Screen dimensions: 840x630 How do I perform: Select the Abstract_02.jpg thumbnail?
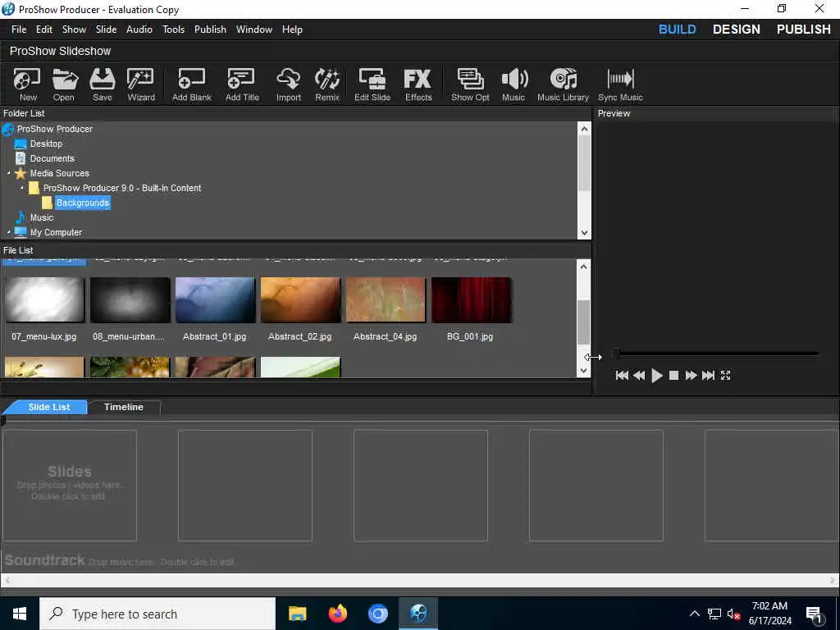[300, 300]
